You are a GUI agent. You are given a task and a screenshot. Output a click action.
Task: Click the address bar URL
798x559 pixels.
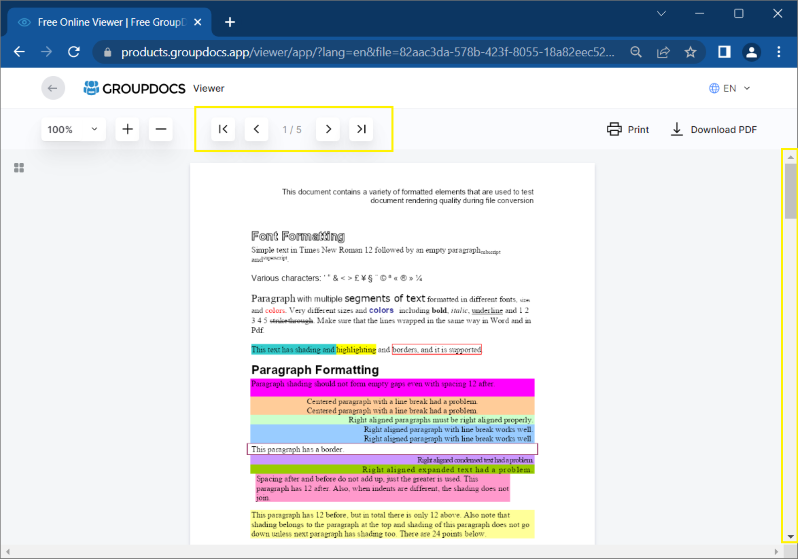(x=367, y=52)
